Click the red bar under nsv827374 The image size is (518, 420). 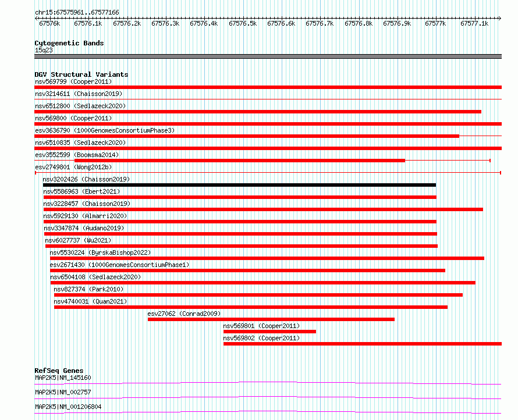click(x=258, y=295)
